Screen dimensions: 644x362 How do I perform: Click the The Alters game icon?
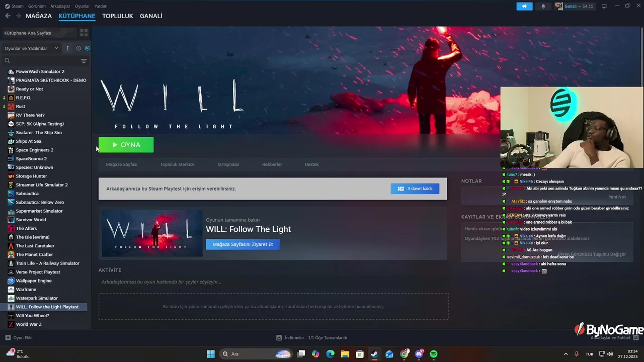pos(11,228)
